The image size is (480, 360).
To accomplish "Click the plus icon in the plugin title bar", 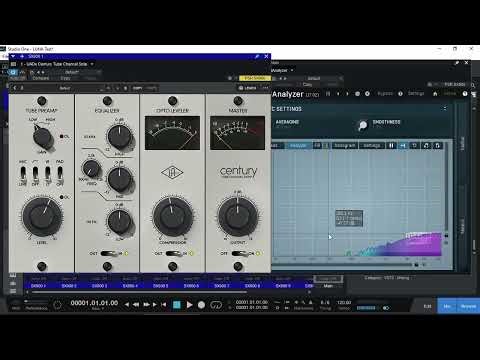I will click(x=23, y=57).
